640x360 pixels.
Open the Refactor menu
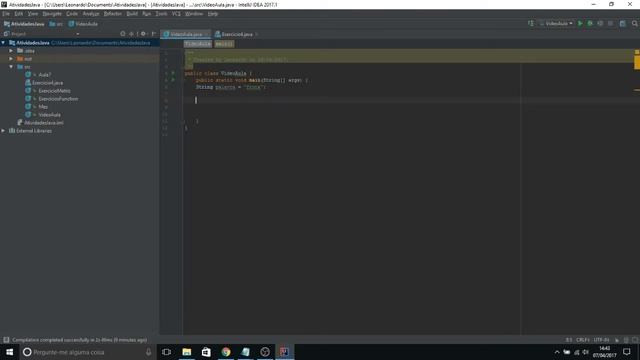pyautogui.click(x=113, y=14)
